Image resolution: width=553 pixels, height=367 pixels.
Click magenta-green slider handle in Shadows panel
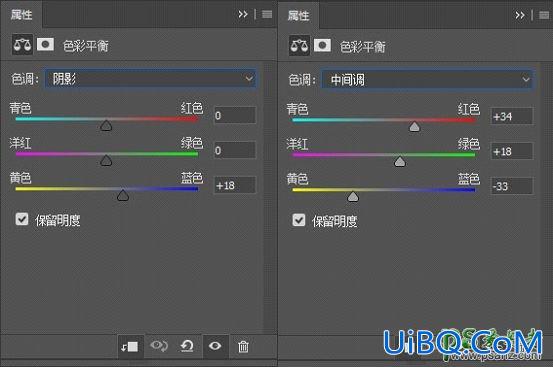coord(106,160)
